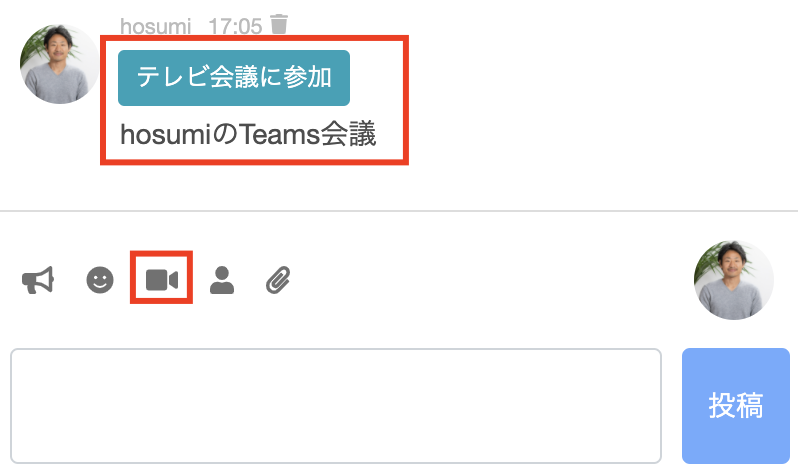Screen dimensions: 798x474
Task: Mention a user with the person silhouette
Action: click(222, 280)
